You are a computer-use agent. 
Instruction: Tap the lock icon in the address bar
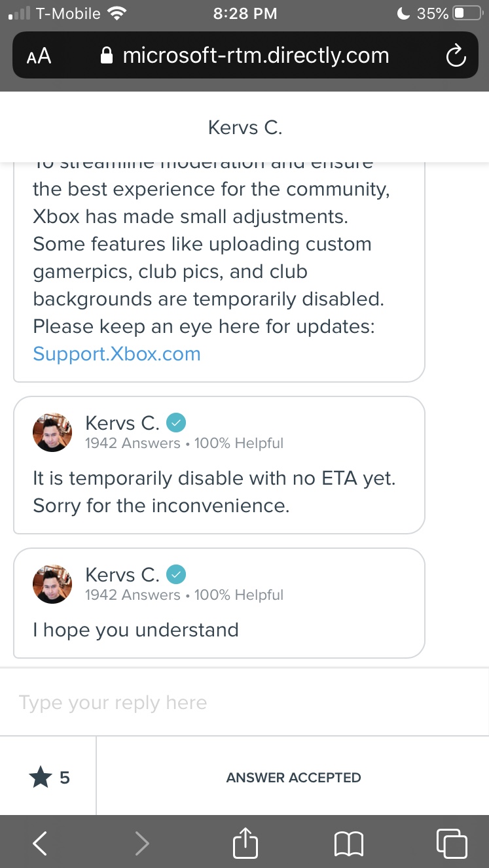[x=107, y=56]
